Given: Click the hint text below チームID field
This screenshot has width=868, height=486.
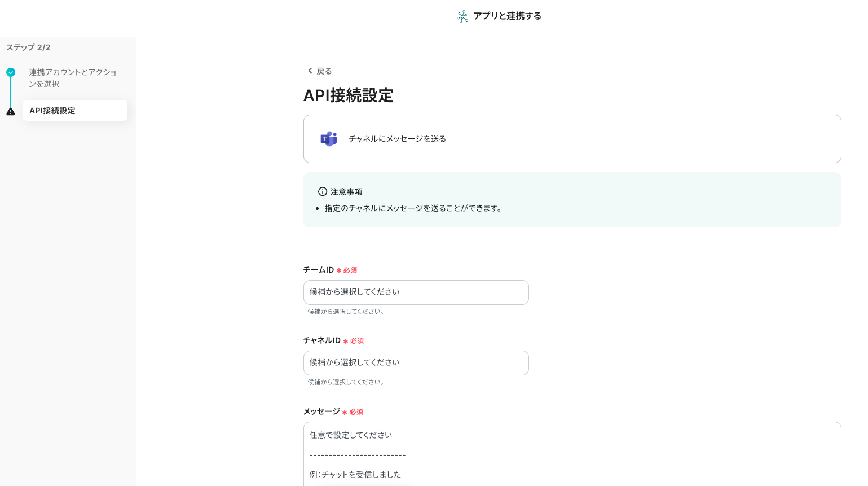Looking at the screenshot, I should [x=346, y=312].
